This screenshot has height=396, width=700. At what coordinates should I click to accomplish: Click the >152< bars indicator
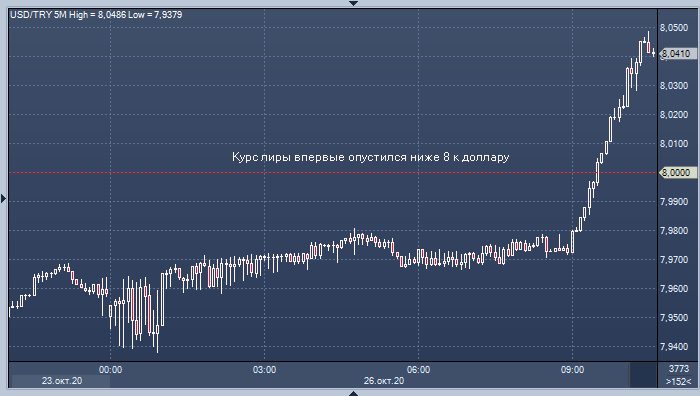[678, 382]
